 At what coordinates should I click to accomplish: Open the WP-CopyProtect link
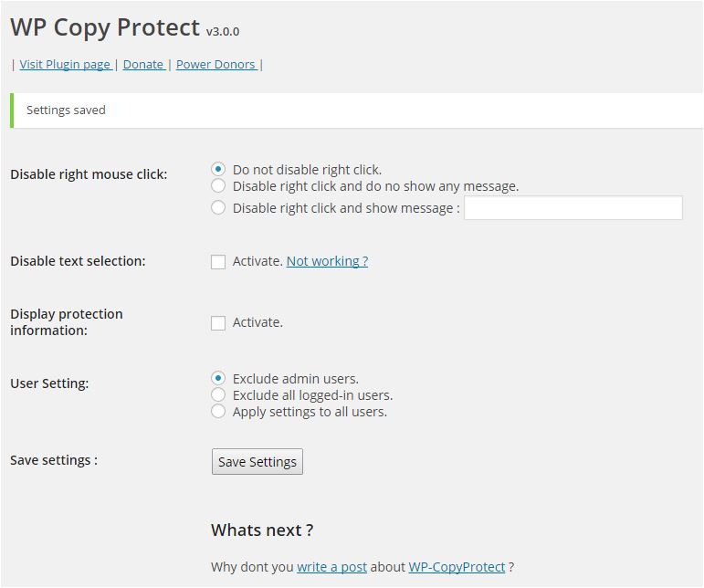457,567
